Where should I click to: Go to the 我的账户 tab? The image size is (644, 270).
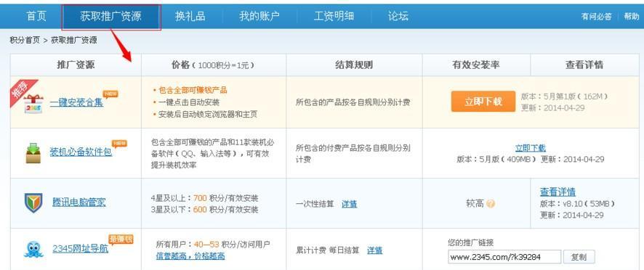pos(259,16)
